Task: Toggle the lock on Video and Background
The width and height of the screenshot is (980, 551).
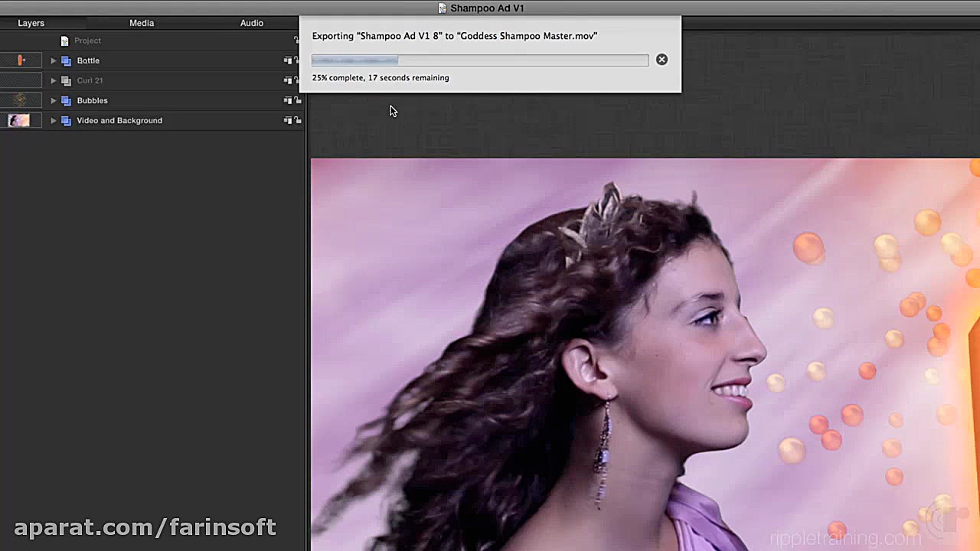Action: [x=298, y=120]
